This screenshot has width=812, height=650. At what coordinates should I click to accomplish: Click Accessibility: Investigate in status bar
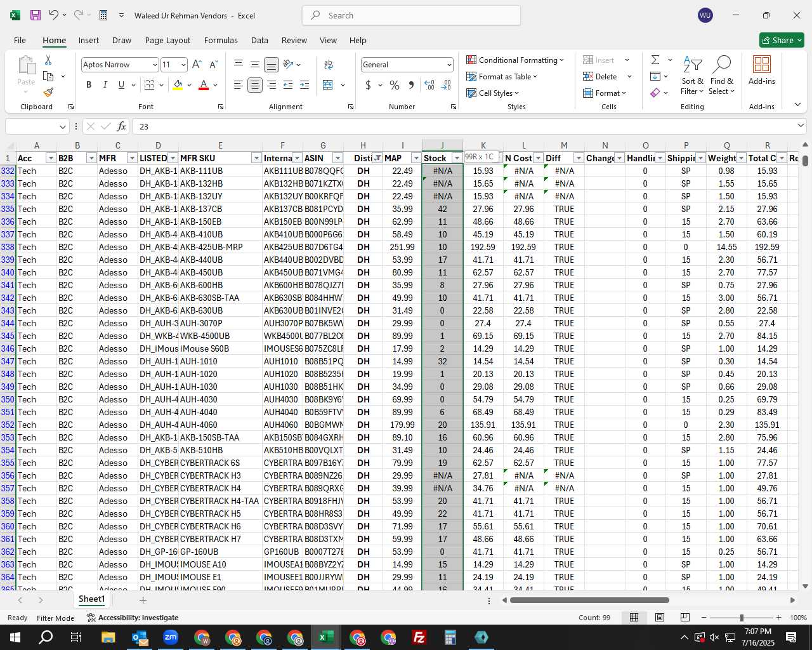pyautogui.click(x=133, y=618)
